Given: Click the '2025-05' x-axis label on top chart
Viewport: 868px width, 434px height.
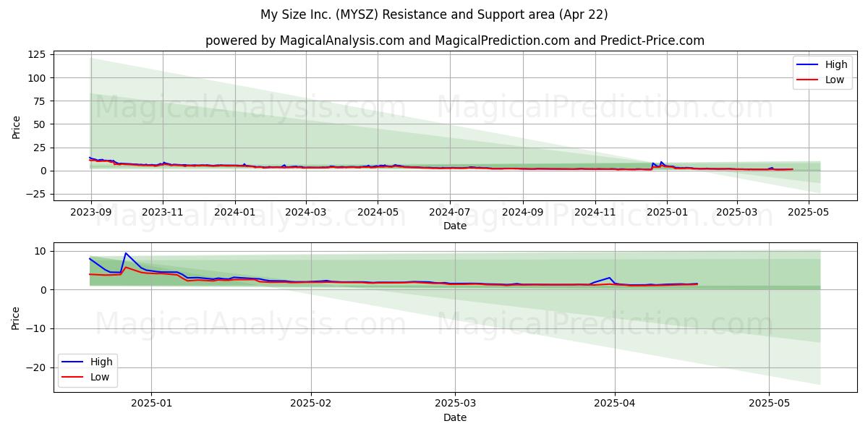Looking at the screenshot, I should [x=809, y=213].
